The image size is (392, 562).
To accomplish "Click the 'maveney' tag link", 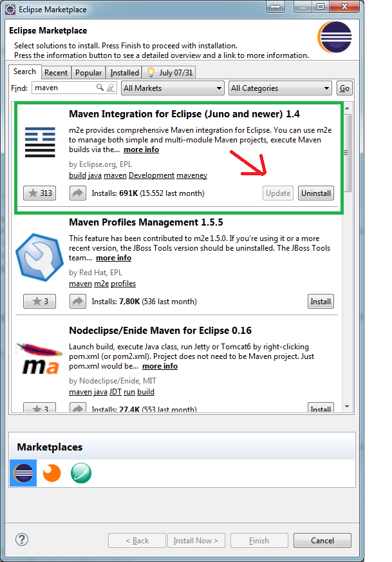I will pos(192,175).
